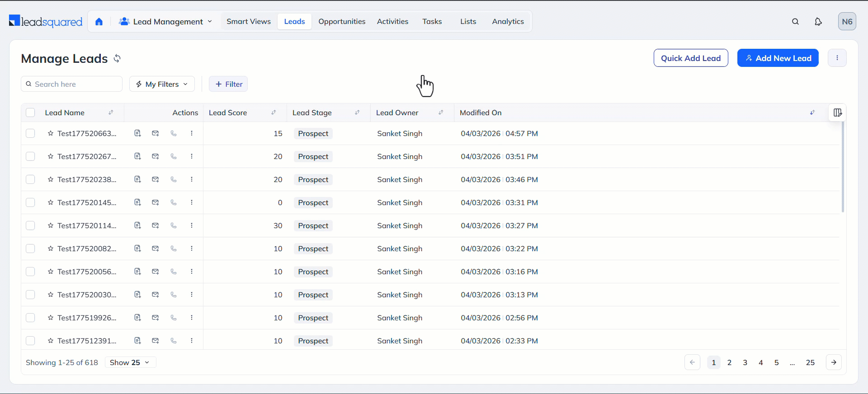Open the Show 25 page size dropdown

point(130,362)
